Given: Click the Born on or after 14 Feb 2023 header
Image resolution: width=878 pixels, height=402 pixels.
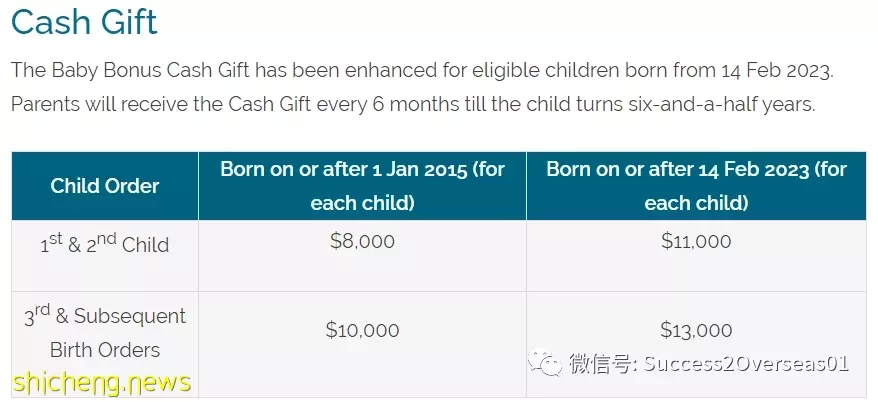Looking at the screenshot, I should (x=696, y=186).
